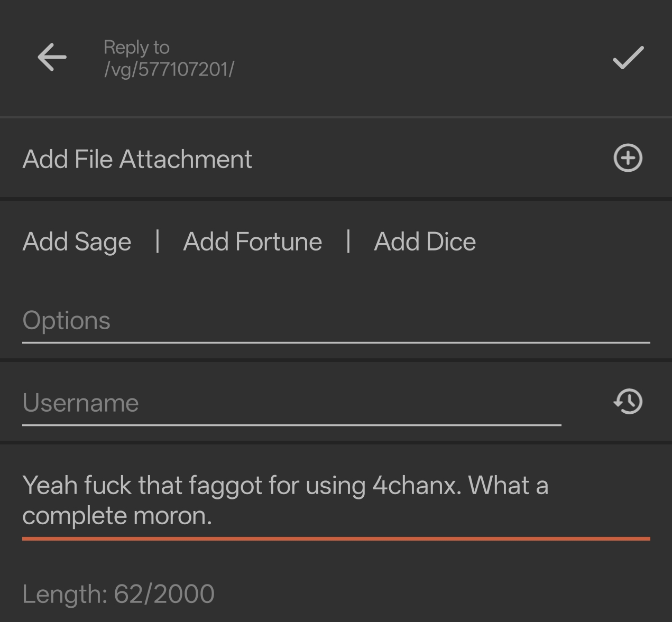Viewport: 672px width, 622px height.
Task: Go back using the left arrow
Action: coord(52,57)
